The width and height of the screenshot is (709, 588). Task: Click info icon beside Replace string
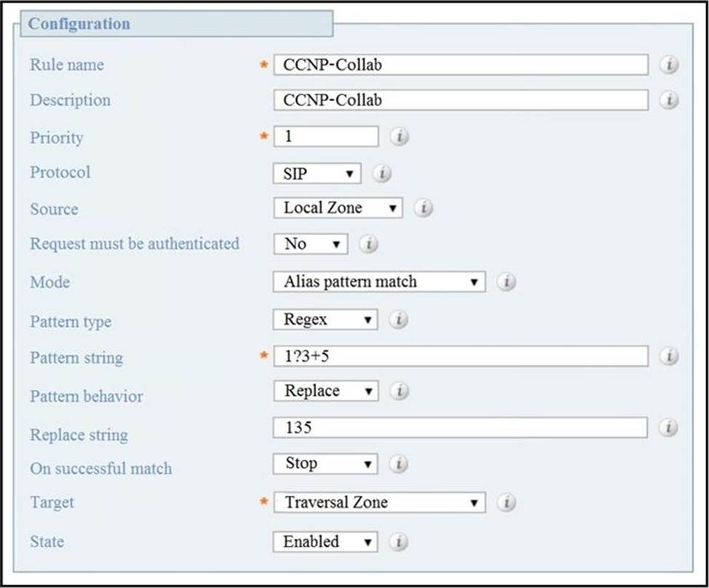[668, 427]
